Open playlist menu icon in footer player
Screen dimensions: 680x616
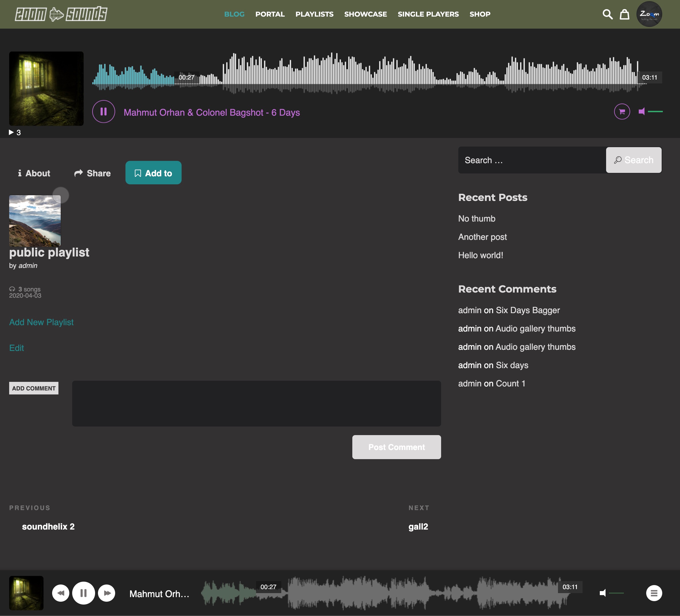pos(654,593)
